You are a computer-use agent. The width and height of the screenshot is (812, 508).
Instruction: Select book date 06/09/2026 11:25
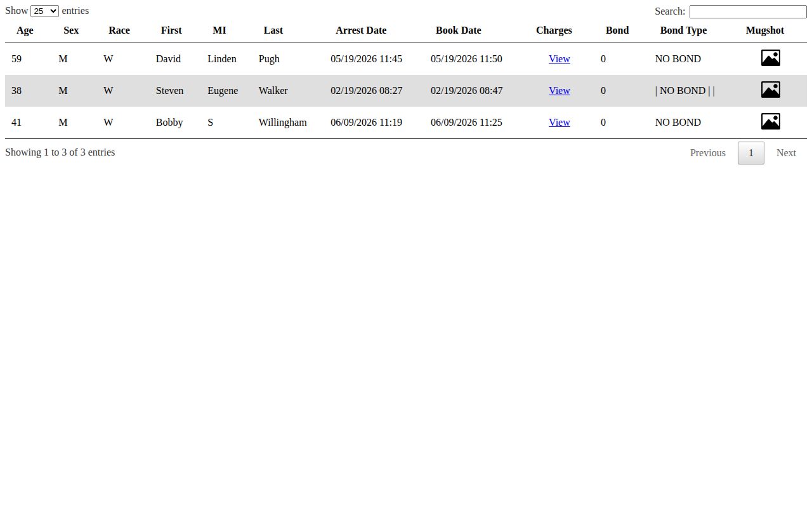(466, 123)
